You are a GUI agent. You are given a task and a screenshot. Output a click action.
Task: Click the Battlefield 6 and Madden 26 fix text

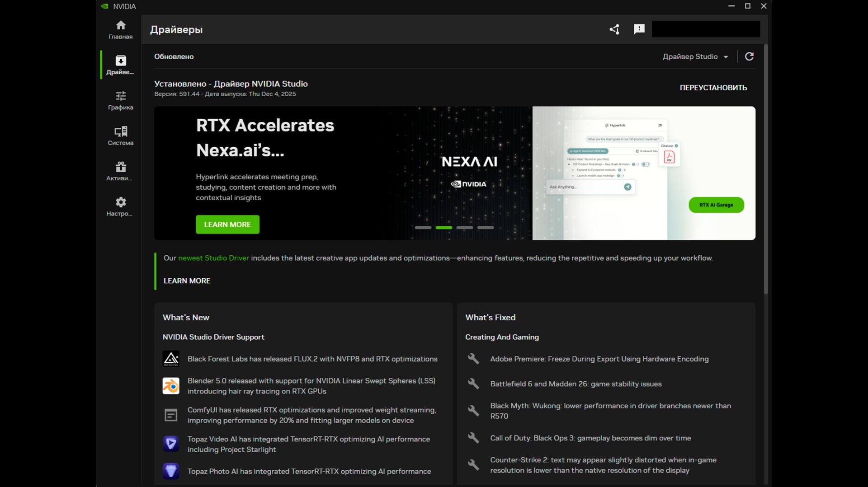tap(576, 384)
